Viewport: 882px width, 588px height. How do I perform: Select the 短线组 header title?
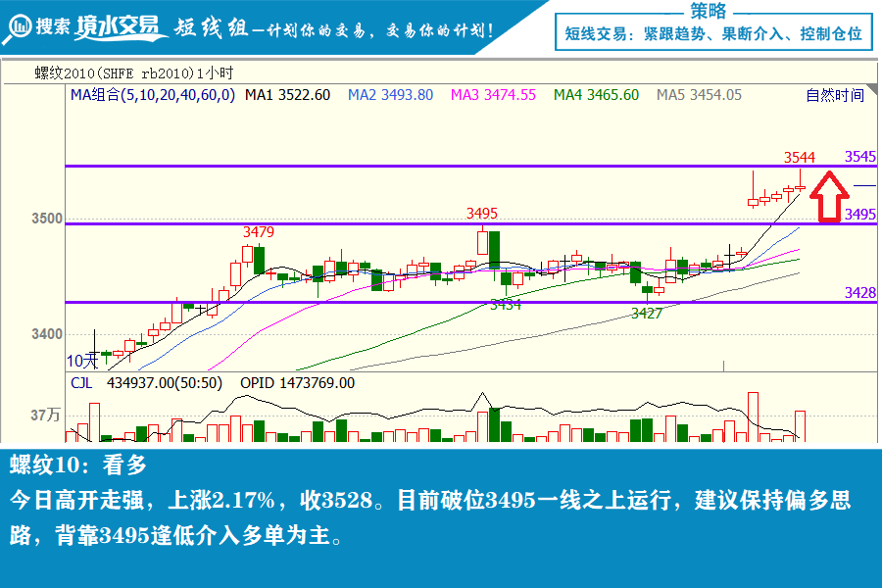209,28
